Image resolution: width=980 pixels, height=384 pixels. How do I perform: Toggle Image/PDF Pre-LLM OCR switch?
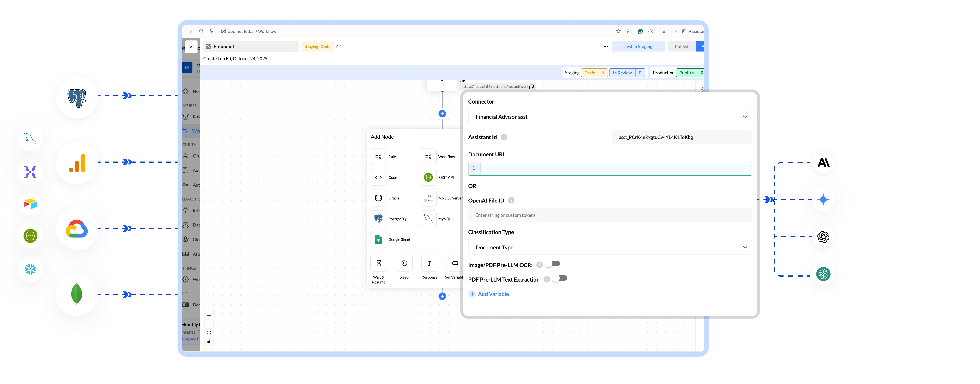tap(553, 264)
